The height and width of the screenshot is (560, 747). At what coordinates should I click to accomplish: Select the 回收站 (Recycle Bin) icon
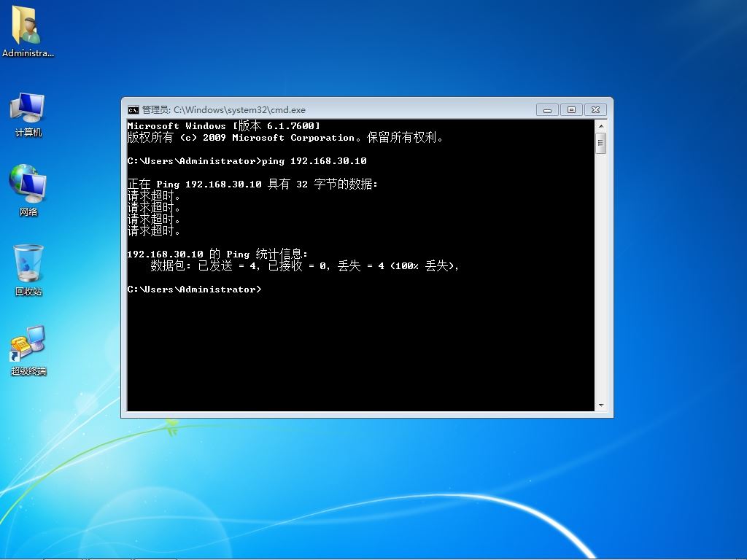point(28,270)
